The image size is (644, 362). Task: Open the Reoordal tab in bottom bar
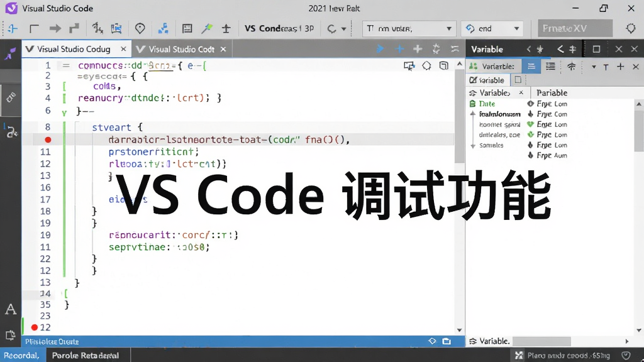pos(22,356)
